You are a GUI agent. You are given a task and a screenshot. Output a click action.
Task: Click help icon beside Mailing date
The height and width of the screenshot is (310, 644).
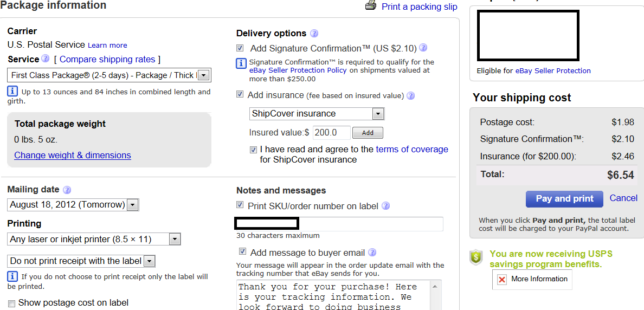tap(67, 190)
